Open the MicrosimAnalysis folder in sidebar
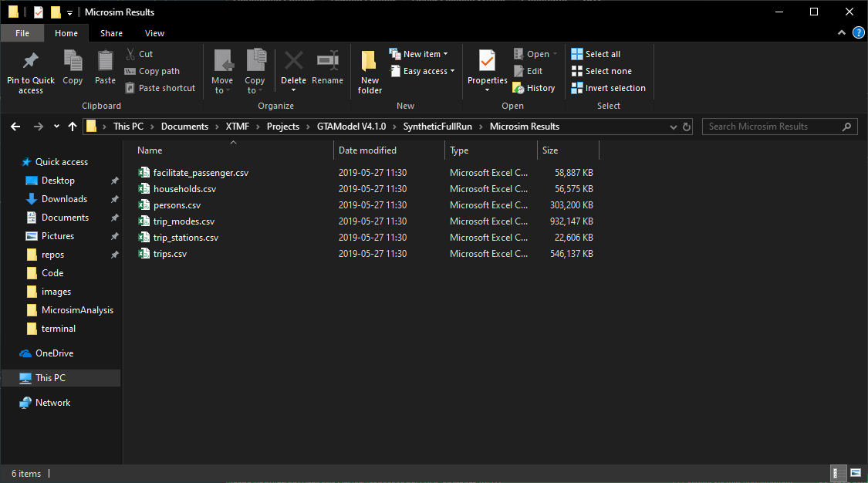868x483 pixels. (x=77, y=310)
